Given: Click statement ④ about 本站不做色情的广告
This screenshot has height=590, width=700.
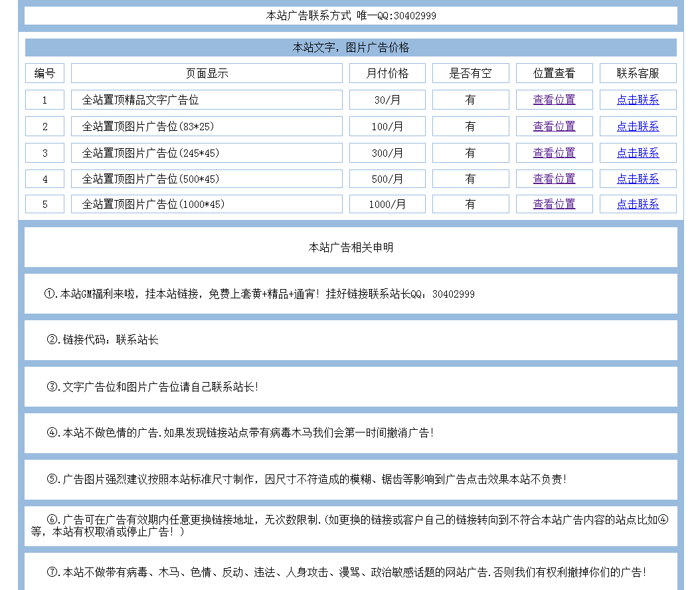Looking at the screenshot, I should (x=351, y=433).
